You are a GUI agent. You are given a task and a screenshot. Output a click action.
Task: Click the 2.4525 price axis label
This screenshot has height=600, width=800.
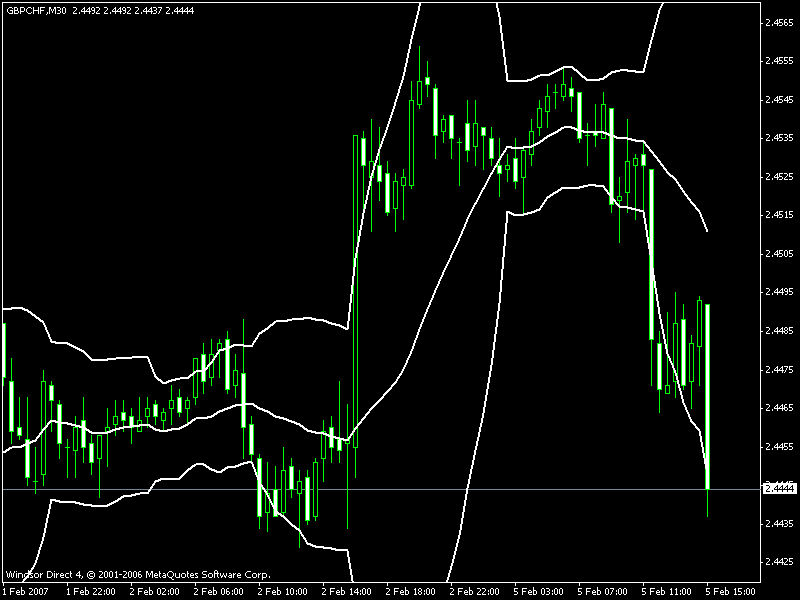[780, 177]
